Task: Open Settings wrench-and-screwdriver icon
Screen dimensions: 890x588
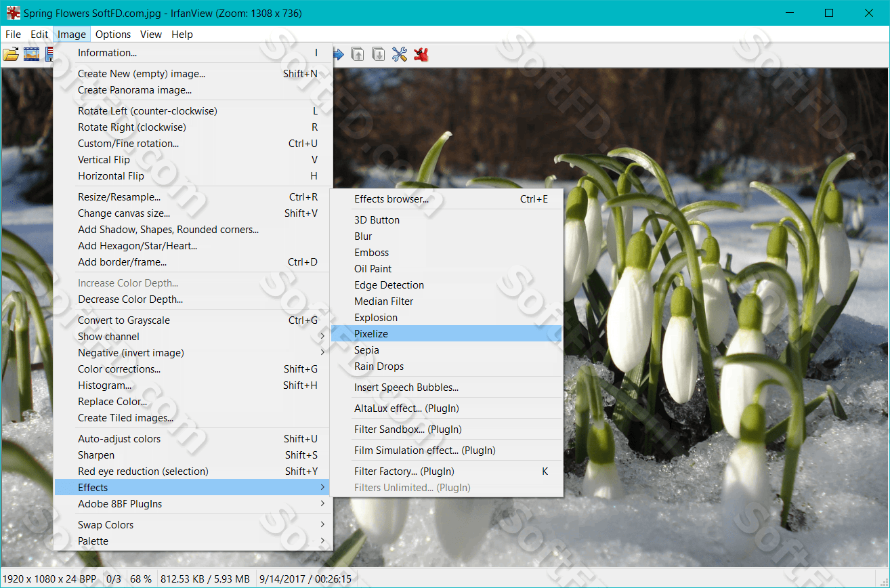Action: (400, 54)
